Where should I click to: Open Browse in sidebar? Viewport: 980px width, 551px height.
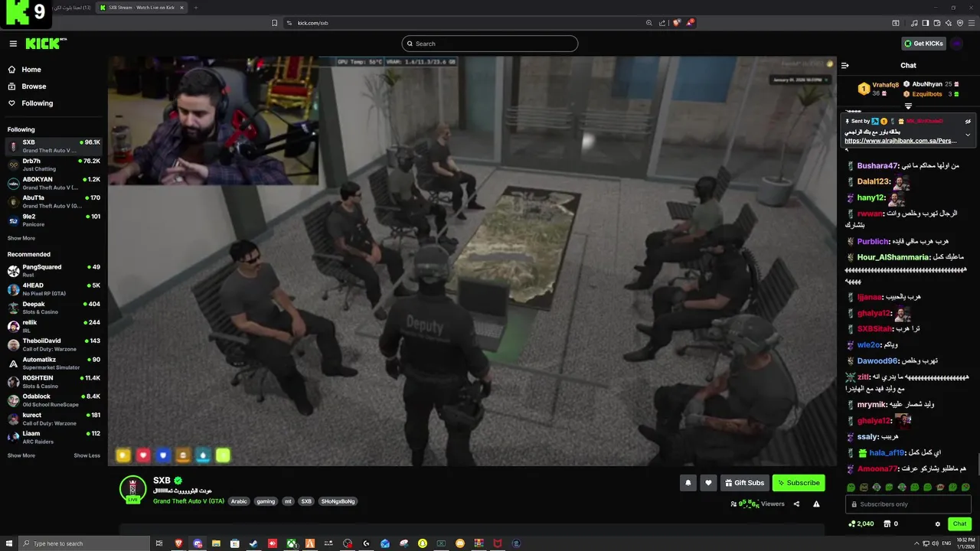pos(54,86)
